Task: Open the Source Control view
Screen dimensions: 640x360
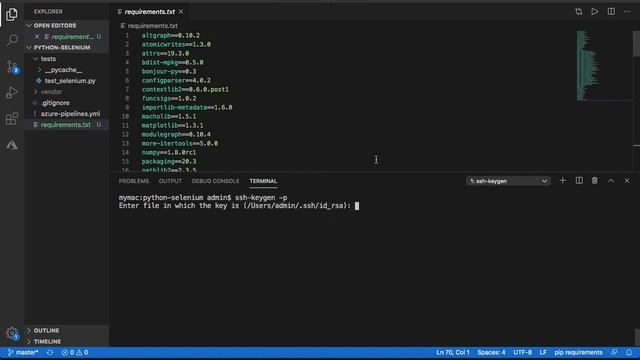Action: [12, 67]
